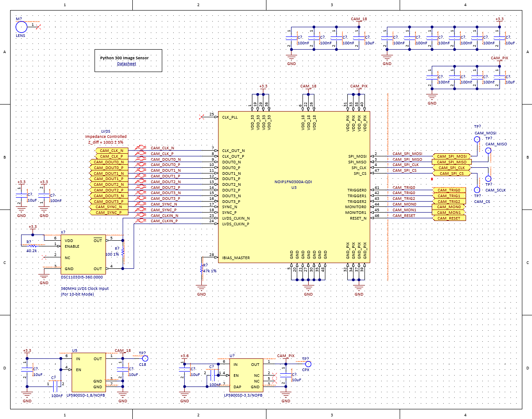This screenshot has height=419, width=532.
Task: Click the DAP pin name on LP5900SD-3.3
Action: pyautogui.click(x=237, y=387)
